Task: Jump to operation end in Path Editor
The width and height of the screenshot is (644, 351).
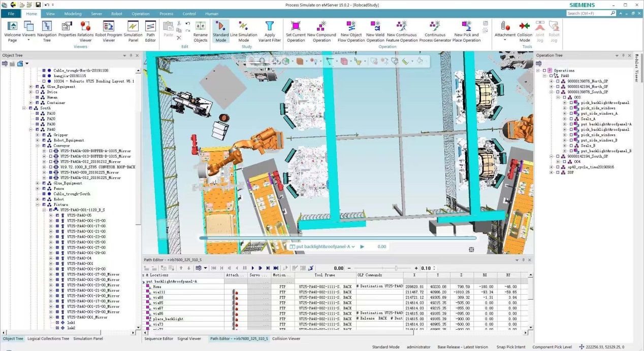Action: [276, 268]
